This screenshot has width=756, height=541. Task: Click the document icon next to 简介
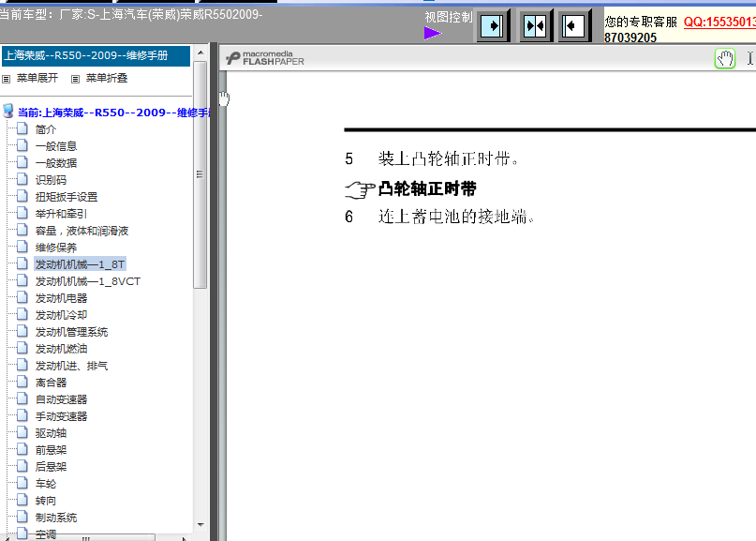(x=22, y=128)
